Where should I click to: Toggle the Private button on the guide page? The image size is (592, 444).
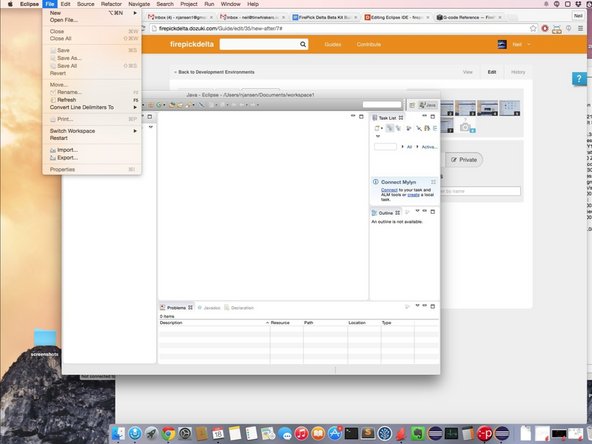[464, 160]
